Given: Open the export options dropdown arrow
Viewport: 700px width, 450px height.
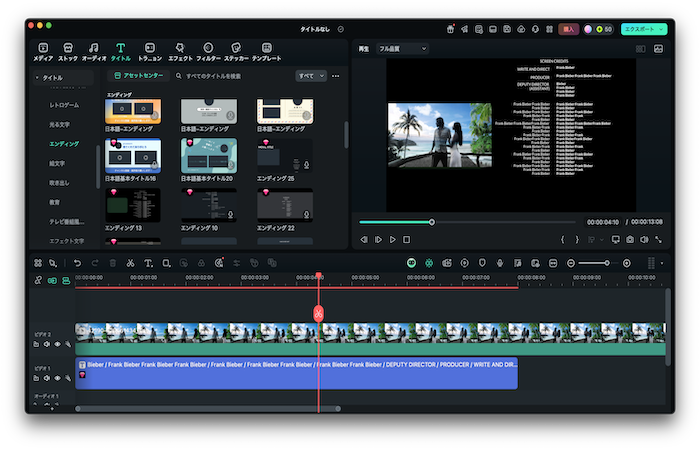Looking at the screenshot, I should point(661,29).
